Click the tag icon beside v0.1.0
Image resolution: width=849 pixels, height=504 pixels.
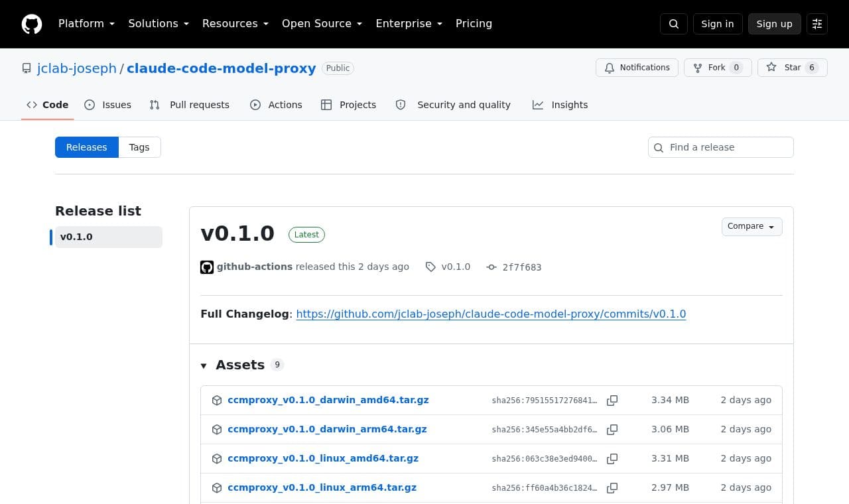(430, 267)
